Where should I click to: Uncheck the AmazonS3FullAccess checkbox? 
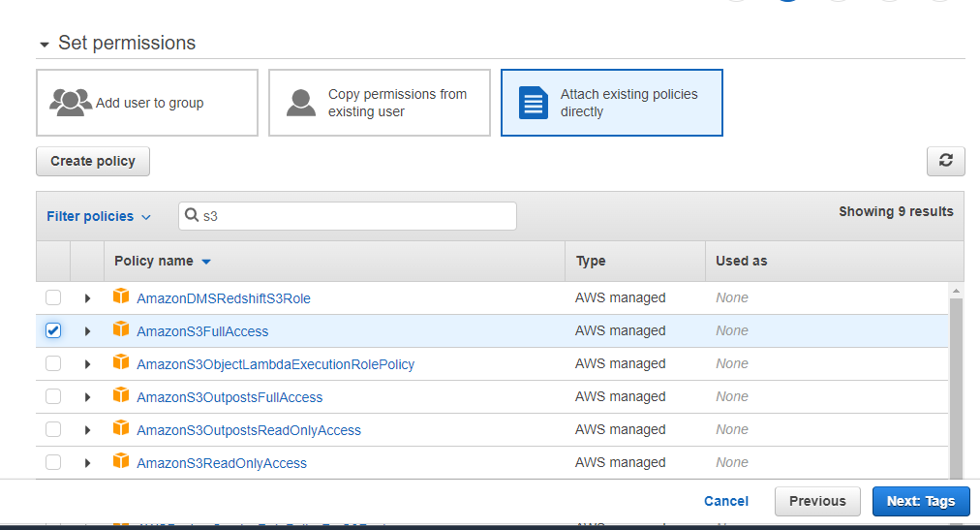point(53,330)
